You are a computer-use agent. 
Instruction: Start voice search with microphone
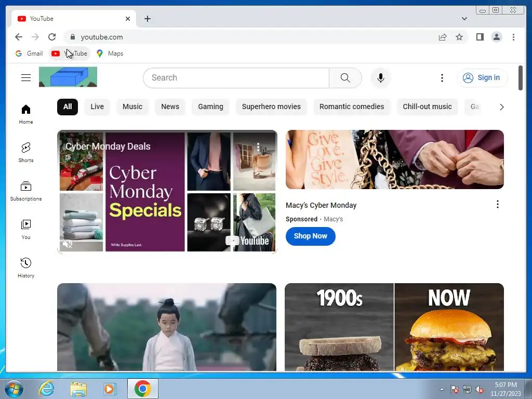click(381, 78)
